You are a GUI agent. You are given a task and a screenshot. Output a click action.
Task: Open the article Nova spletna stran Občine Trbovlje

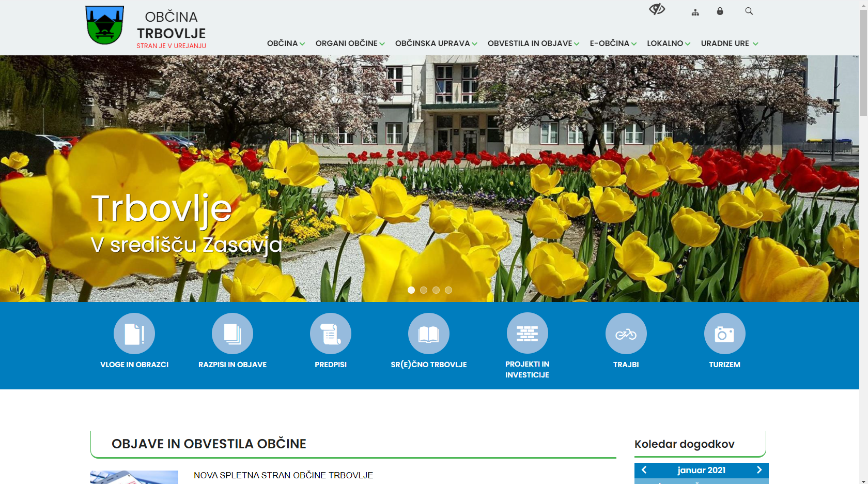(x=283, y=475)
